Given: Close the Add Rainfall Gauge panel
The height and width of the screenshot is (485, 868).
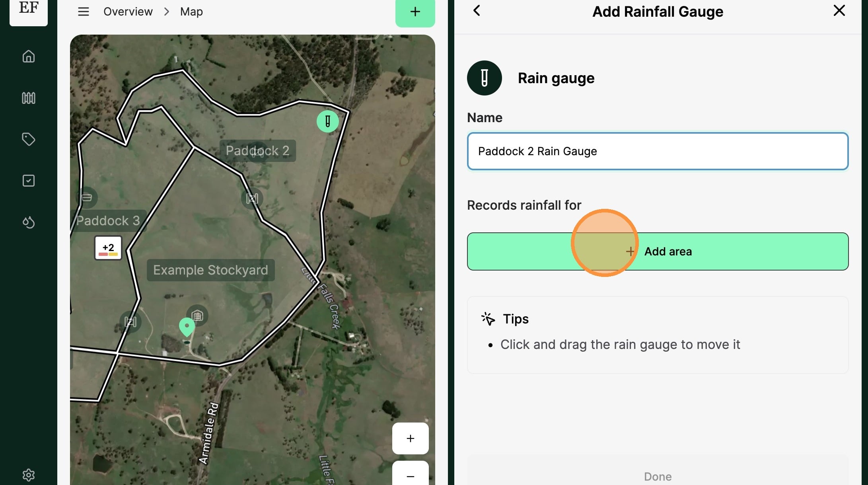Looking at the screenshot, I should [x=839, y=11].
